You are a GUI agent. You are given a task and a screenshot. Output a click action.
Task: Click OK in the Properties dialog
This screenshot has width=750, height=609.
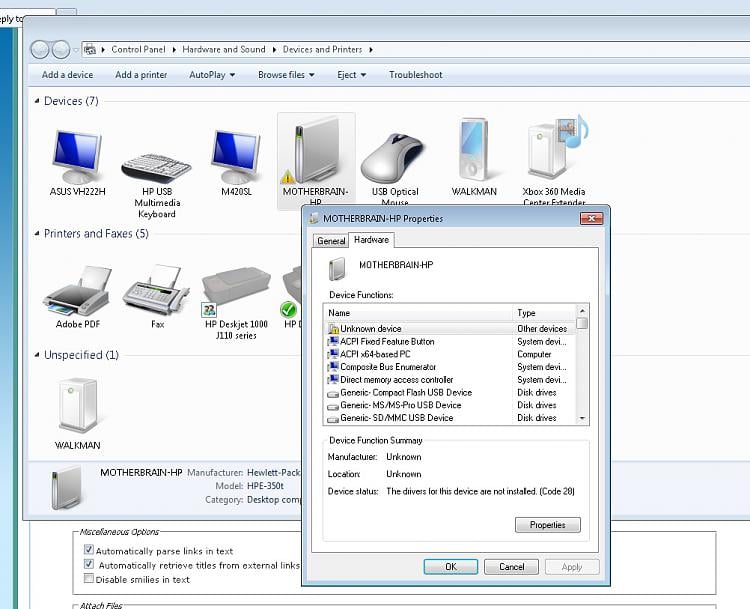tap(451, 567)
